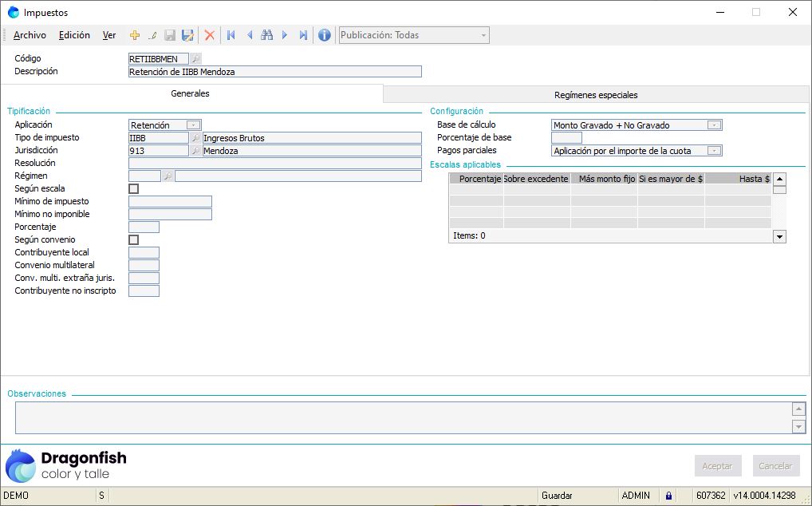Screen dimensions: 812x506
Task: Click the lookup magnifier for Jurisdicción
Action: [x=195, y=151]
